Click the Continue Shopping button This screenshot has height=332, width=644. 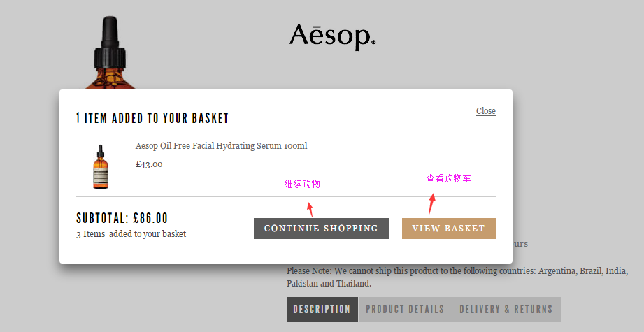click(x=321, y=229)
